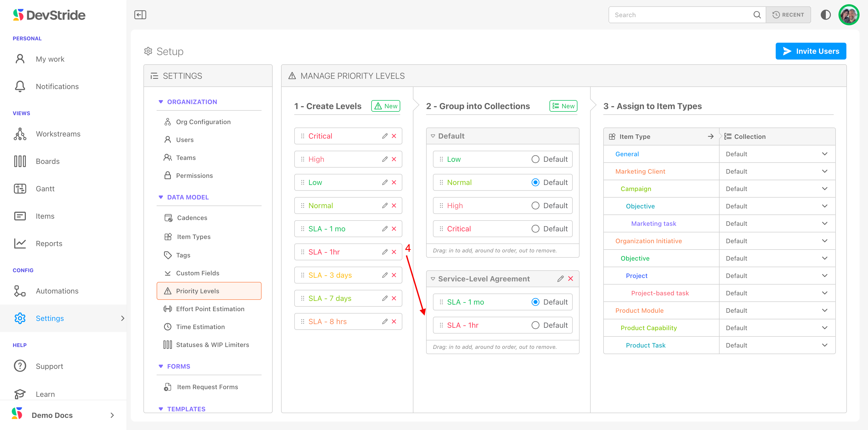Collapse the Default collection group
The width and height of the screenshot is (868, 430).
(433, 136)
